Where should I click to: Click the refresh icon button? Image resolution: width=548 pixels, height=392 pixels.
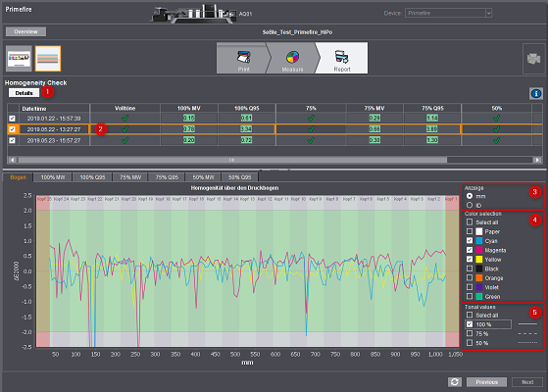(454, 382)
